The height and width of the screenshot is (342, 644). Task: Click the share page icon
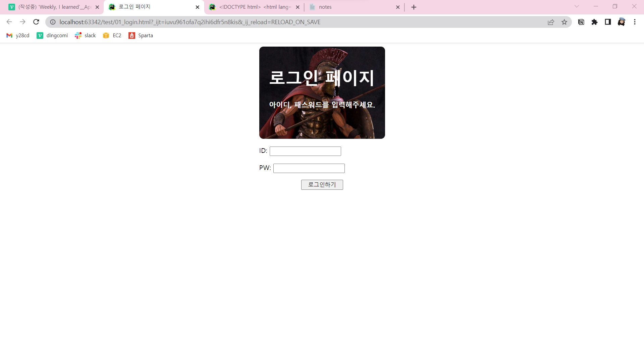click(551, 22)
